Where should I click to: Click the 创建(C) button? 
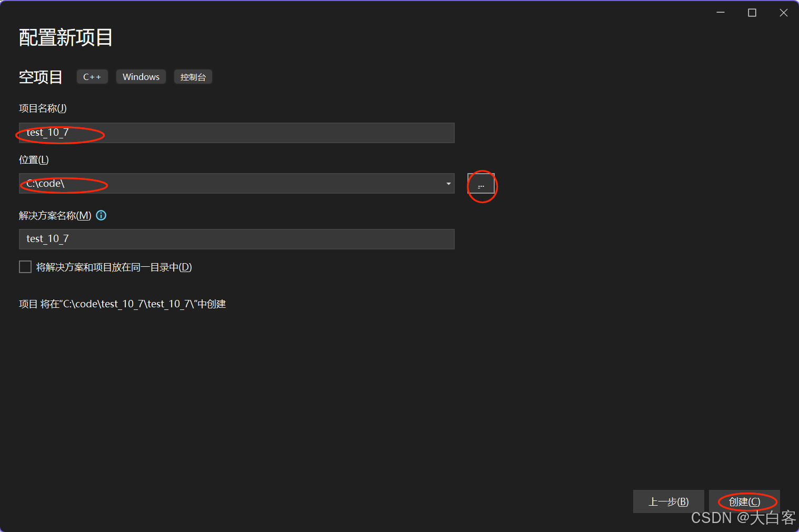[x=744, y=501]
